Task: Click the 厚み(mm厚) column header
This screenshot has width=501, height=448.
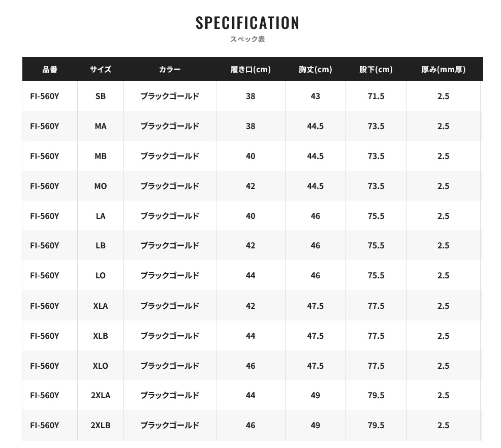Action: [x=444, y=69]
